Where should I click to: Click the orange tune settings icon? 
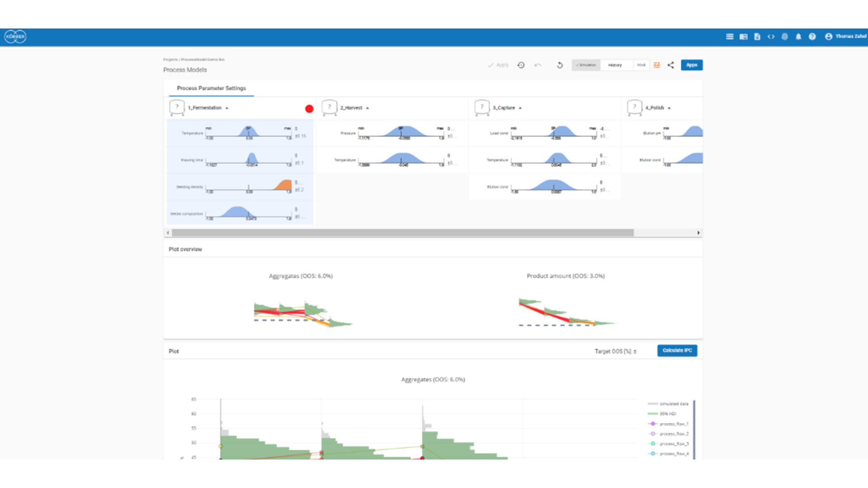(657, 65)
